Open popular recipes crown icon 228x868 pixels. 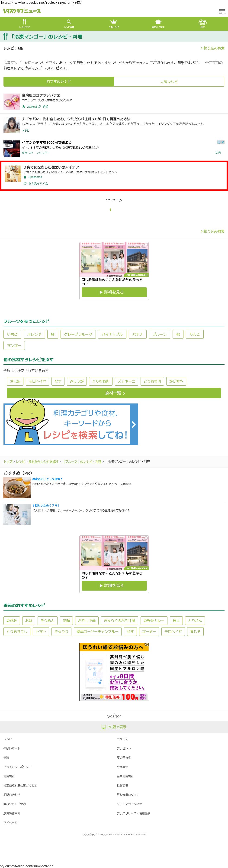click(x=113, y=22)
